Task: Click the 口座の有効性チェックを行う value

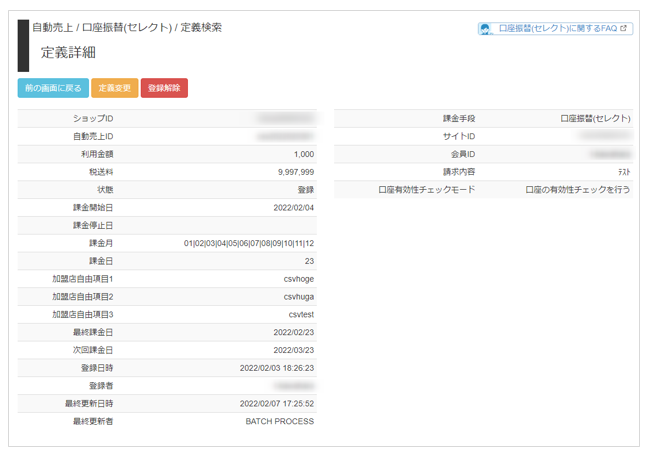Action: [x=578, y=190]
